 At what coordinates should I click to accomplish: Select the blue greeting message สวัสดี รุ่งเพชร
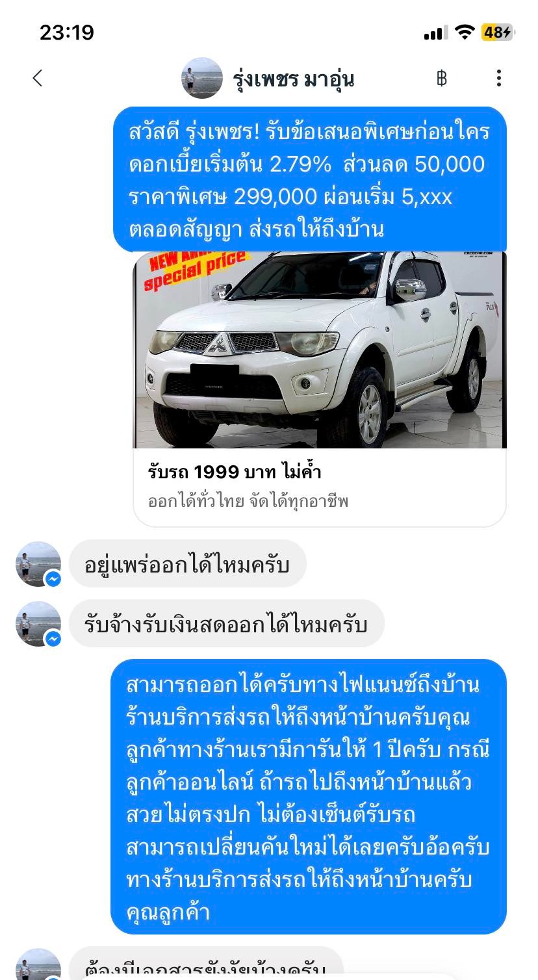point(310,180)
